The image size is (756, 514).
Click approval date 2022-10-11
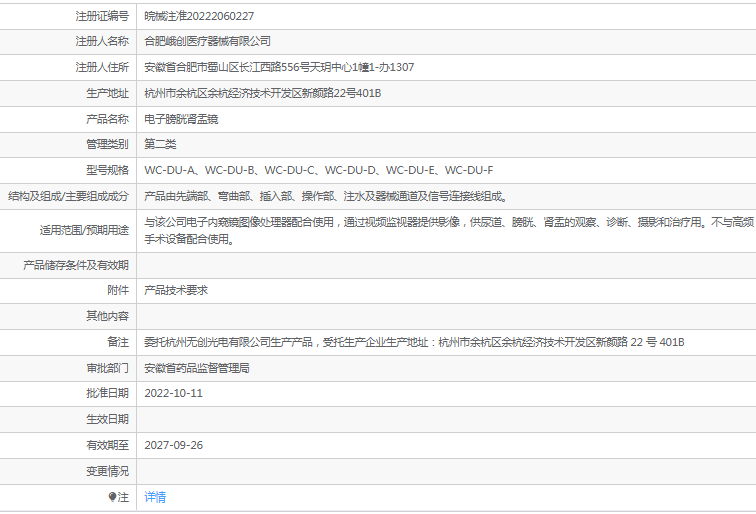174,393
